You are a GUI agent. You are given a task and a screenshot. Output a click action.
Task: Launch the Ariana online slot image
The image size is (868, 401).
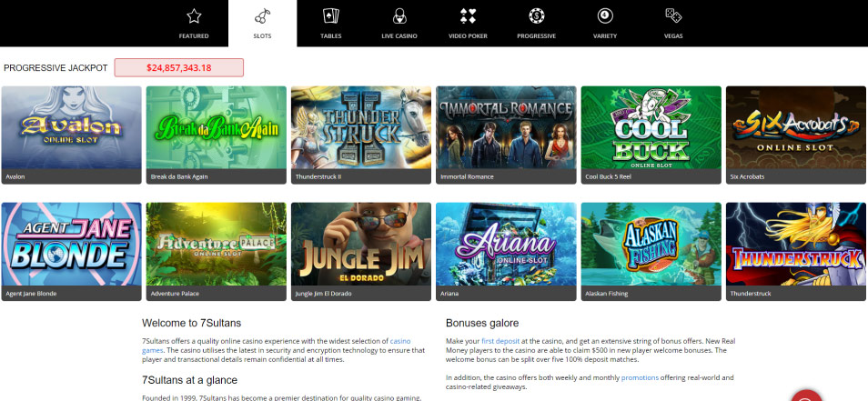(x=506, y=244)
